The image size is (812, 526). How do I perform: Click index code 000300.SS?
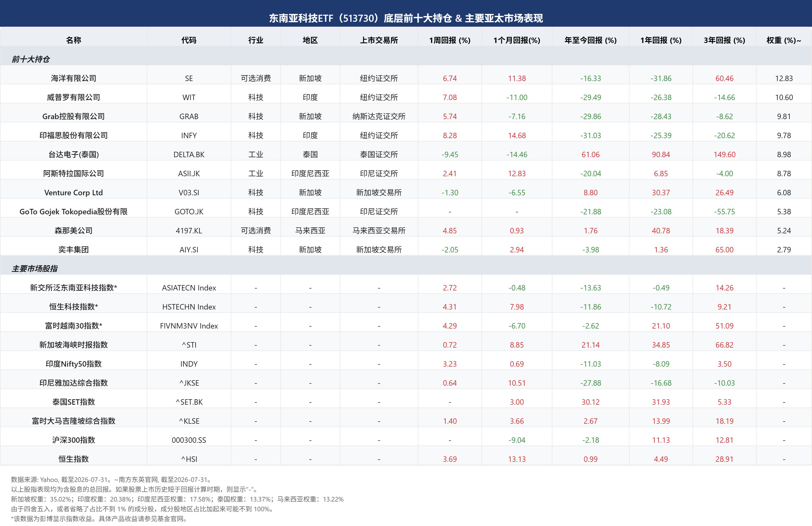click(189, 440)
